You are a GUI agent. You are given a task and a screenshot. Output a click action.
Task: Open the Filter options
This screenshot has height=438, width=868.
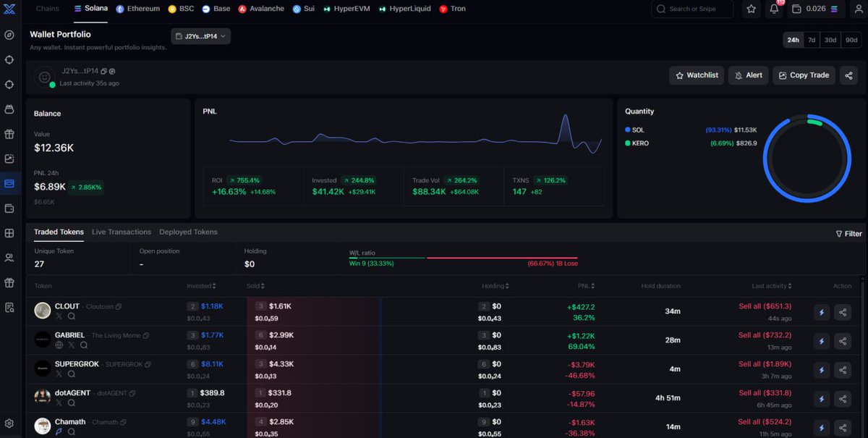848,234
